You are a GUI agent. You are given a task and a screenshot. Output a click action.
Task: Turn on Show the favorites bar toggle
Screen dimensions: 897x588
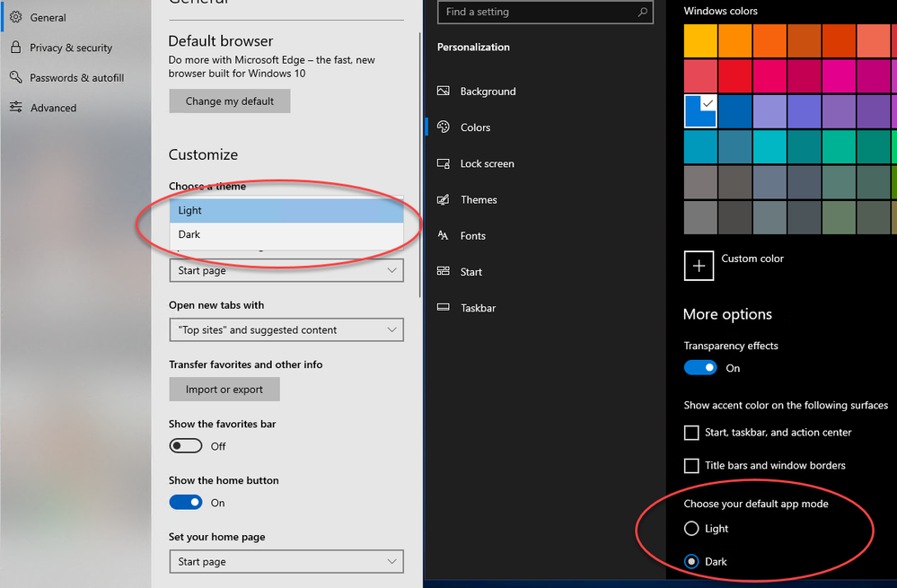pyautogui.click(x=185, y=445)
